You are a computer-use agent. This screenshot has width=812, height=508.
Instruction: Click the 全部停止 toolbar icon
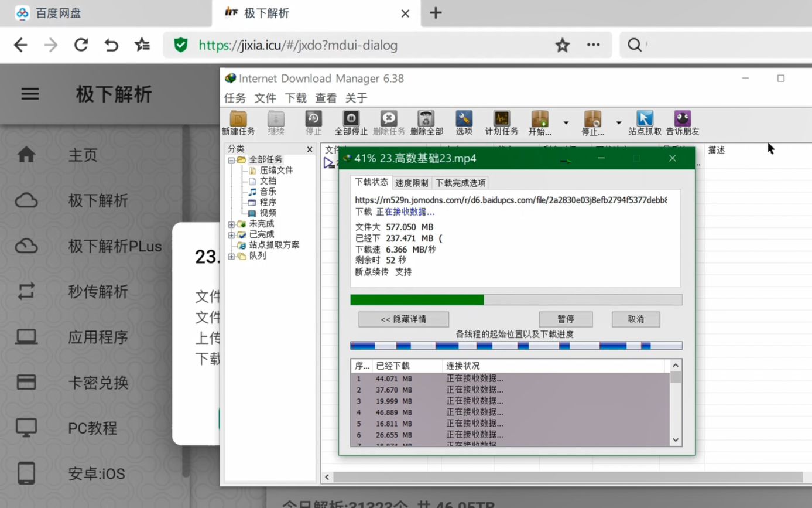point(351,123)
